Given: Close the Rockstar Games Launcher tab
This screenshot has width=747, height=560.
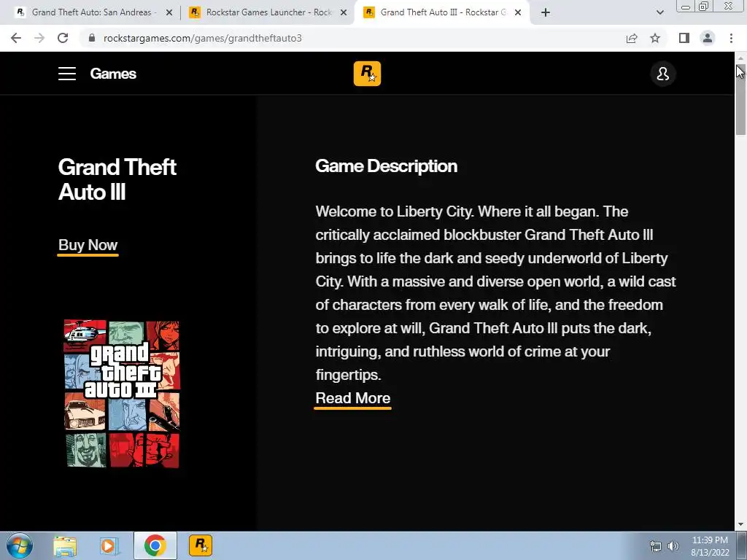Looking at the screenshot, I should coord(344,12).
